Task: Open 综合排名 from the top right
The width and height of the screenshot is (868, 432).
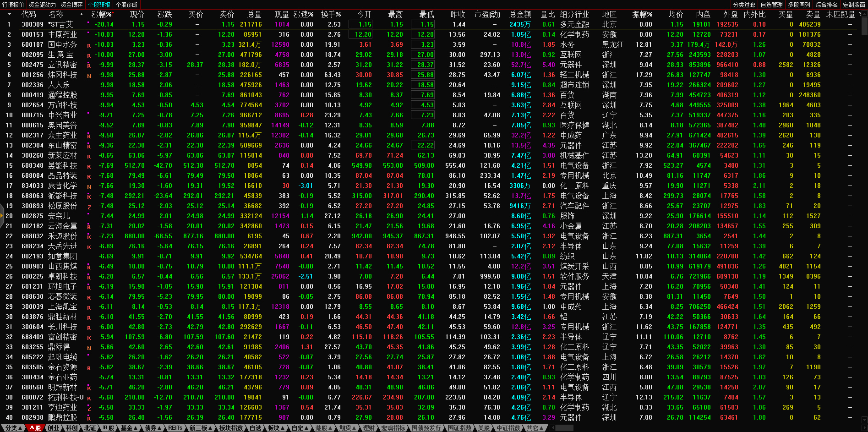Action: pos(826,5)
